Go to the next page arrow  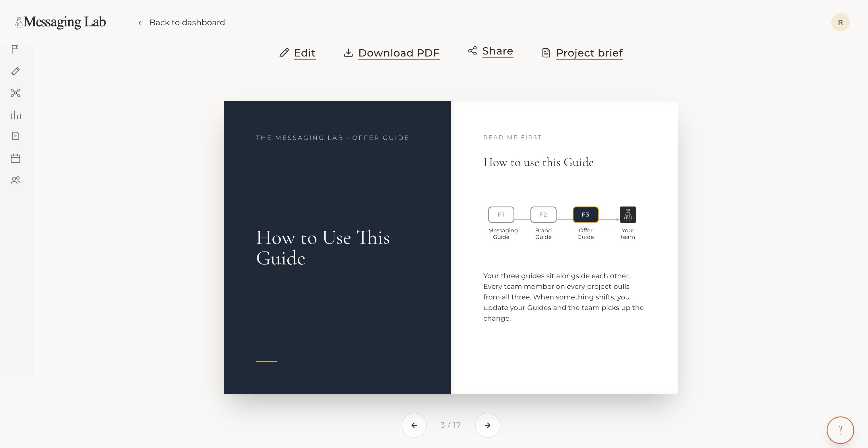pyautogui.click(x=488, y=425)
